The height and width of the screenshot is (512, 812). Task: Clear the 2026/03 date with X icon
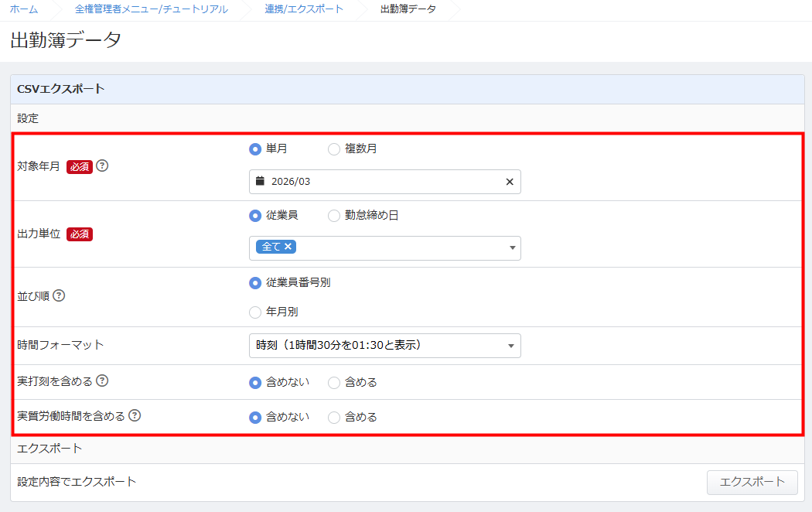[x=510, y=182]
